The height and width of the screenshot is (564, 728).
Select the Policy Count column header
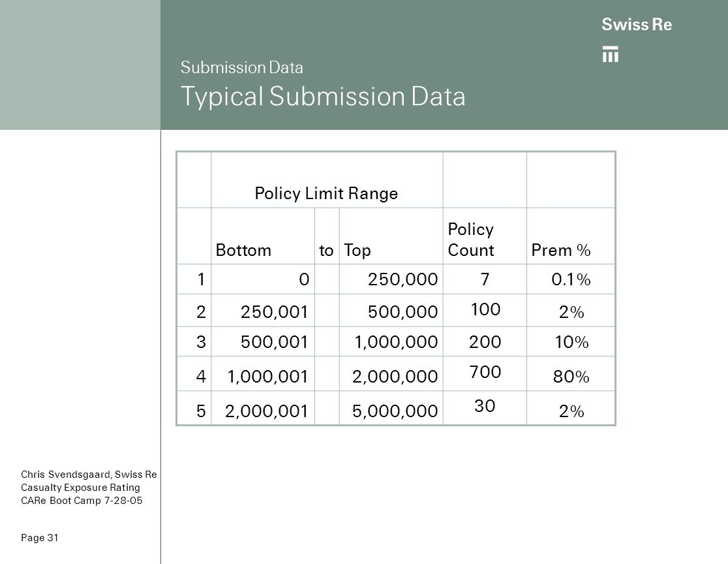485,236
